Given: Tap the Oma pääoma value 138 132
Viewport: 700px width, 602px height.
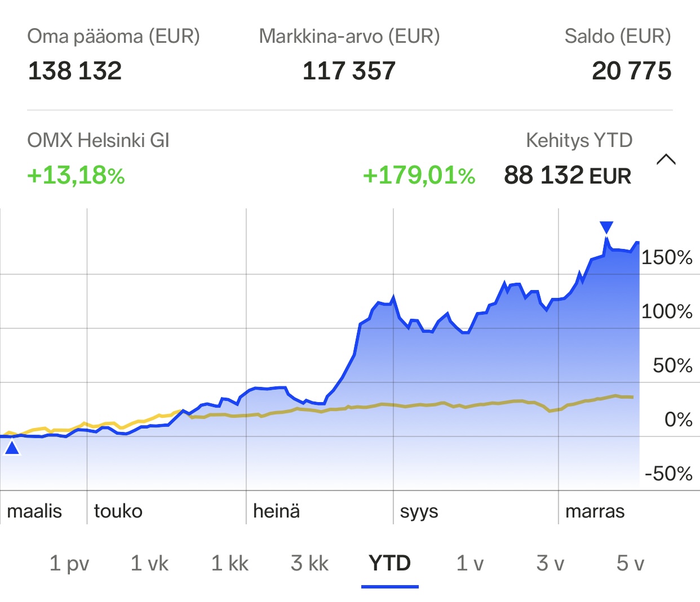Looking at the screenshot, I should pos(75,71).
